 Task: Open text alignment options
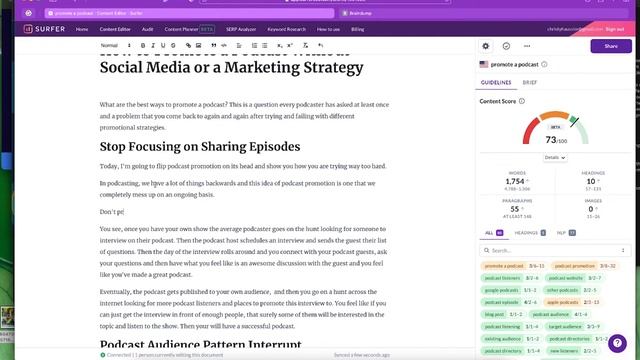click(x=239, y=45)
